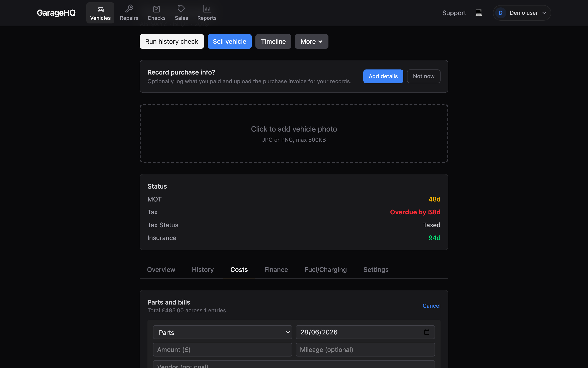Open the Timeline button
588x368 pixels.
tap(273, 41)
